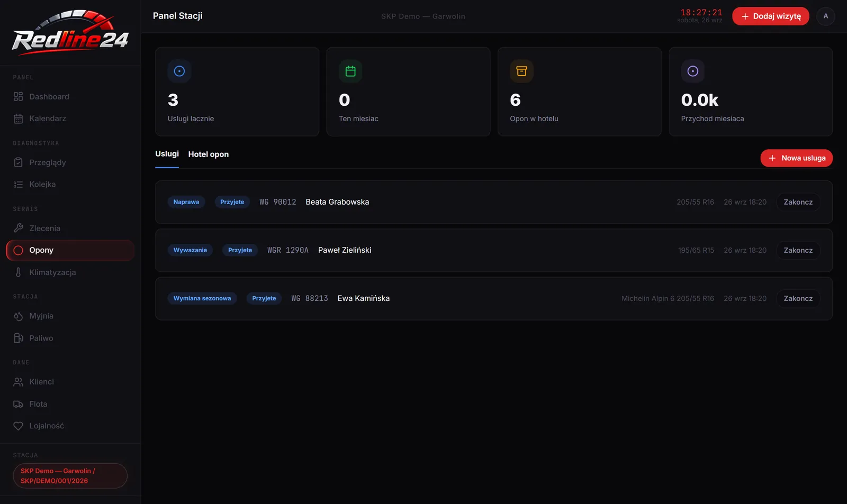847x504 pixels.
Task: Click the Ten miesiac calendar icon
Action: pyautogui.click(x=350, y=71)
